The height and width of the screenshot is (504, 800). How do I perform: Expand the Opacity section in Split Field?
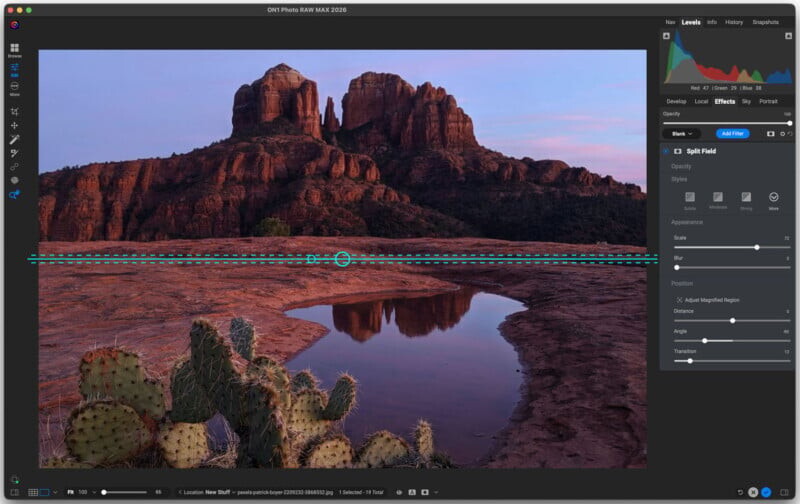tap(681, 166)
